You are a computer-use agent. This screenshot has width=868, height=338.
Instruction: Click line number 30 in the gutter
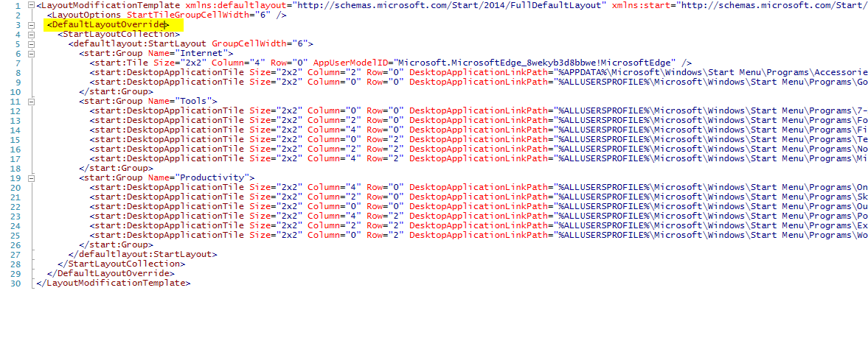[x=15, y=283]
